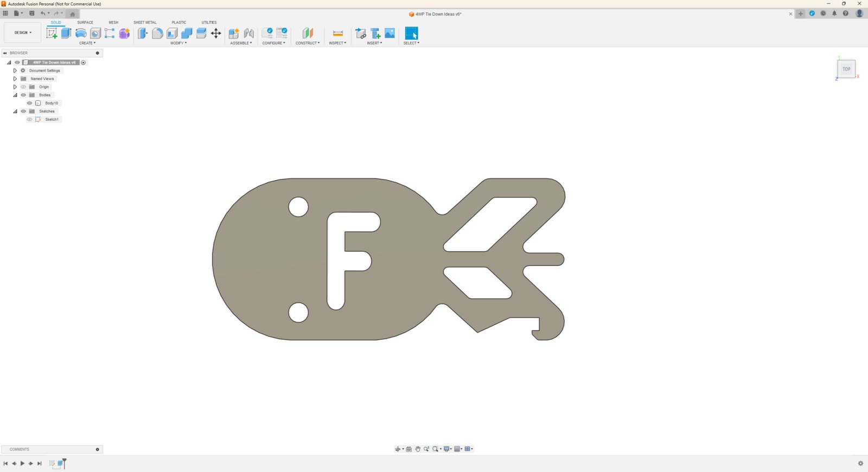The image size is (868, 472).
Task: Choose the Fillet tool
Action: click(157, 33)
